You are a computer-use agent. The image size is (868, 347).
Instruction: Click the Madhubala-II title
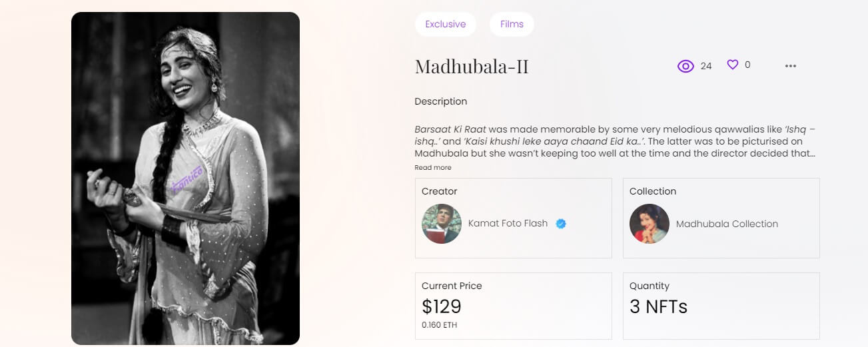[x=472, y=67]
